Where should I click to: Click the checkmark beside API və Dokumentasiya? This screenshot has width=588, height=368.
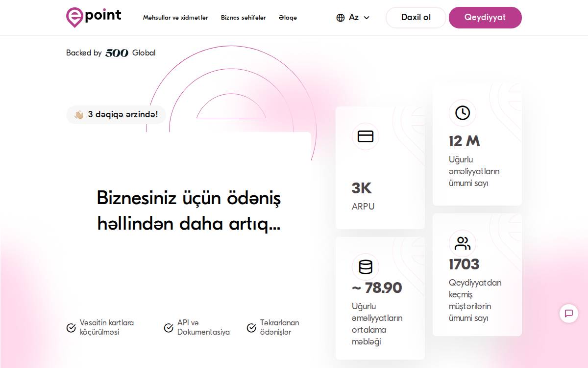[x=169, y=328]
